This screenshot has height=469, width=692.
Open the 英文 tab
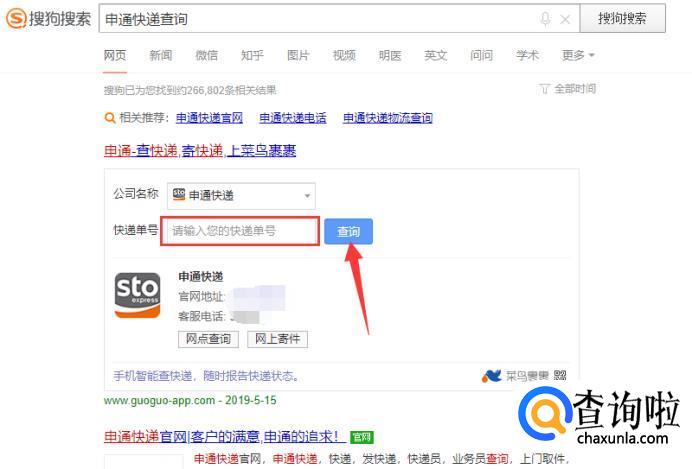[436, 56]
